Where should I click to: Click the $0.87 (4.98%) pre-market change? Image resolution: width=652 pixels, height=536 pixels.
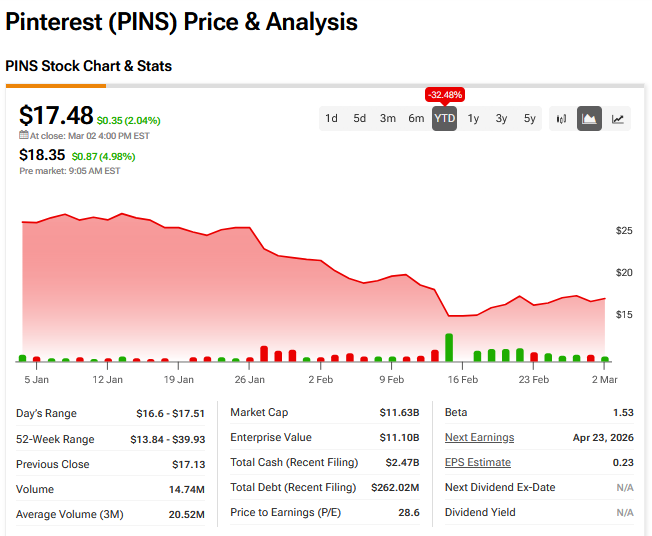click(x=104, y=157)
